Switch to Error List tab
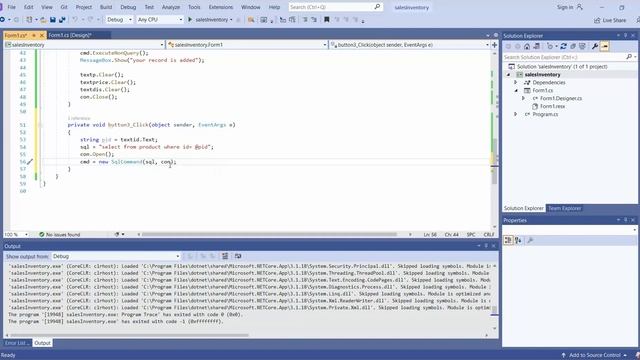The image size is (640, 360). pyautogui.click(x=16, y=343)
